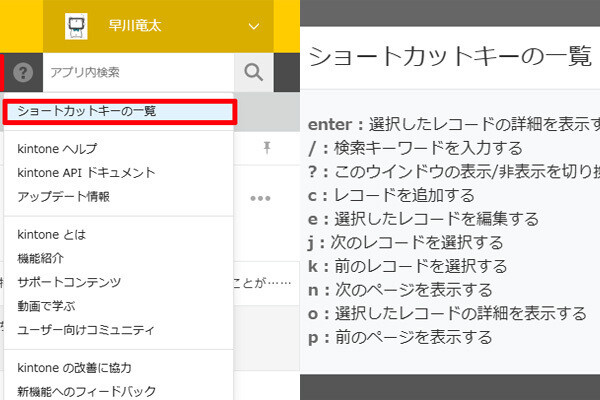
Task: Click the 'o : 選択したレコードの詳細' line
Action: click(x=447, y=314)
